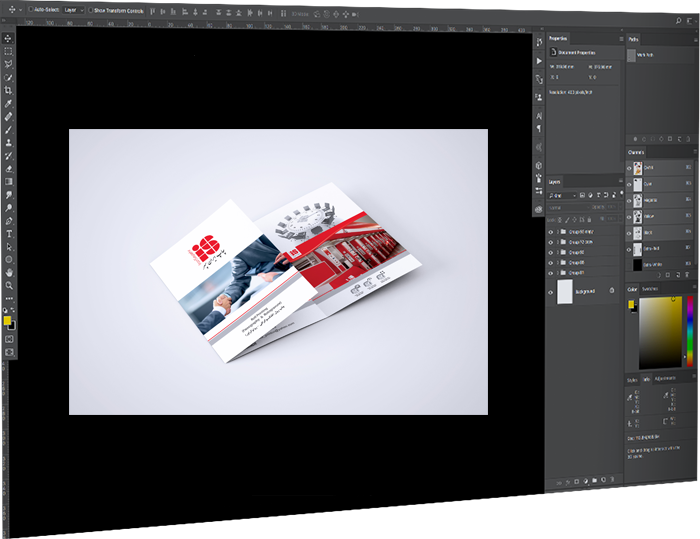700x539 pixels.
Task: Toggle Show Transform Controls checkbox
Action: point(90,9)
